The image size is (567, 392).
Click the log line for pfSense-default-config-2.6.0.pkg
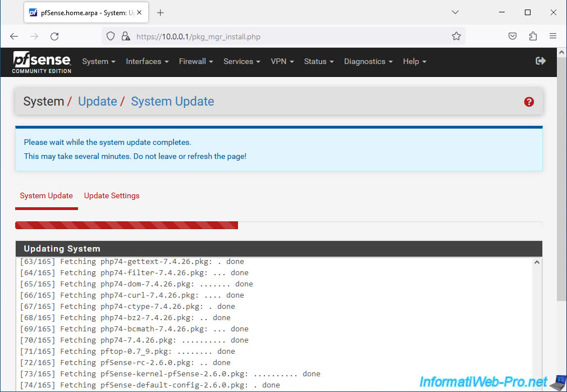coord(150,385)
